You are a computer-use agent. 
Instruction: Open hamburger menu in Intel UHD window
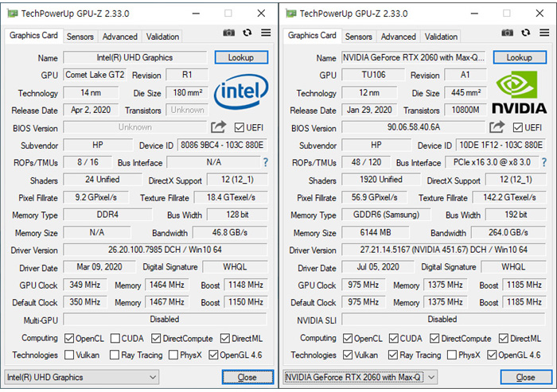pyautogui.click(x=266, y=33)
